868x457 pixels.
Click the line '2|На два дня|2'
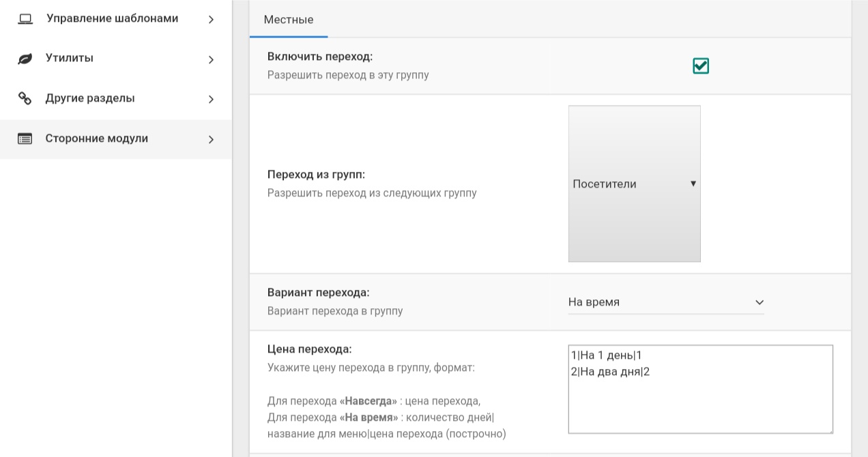pos(610,372)
